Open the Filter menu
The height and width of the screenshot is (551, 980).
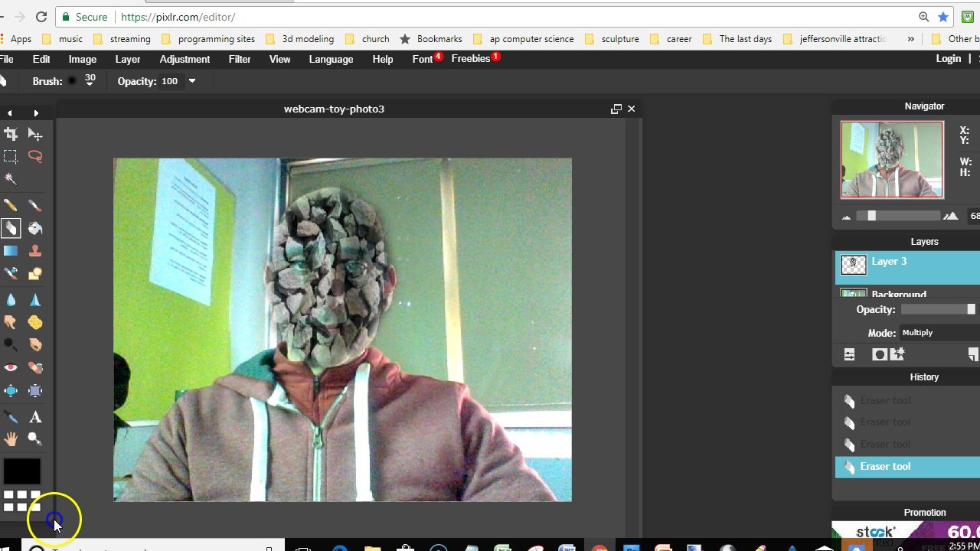point(239,59)
